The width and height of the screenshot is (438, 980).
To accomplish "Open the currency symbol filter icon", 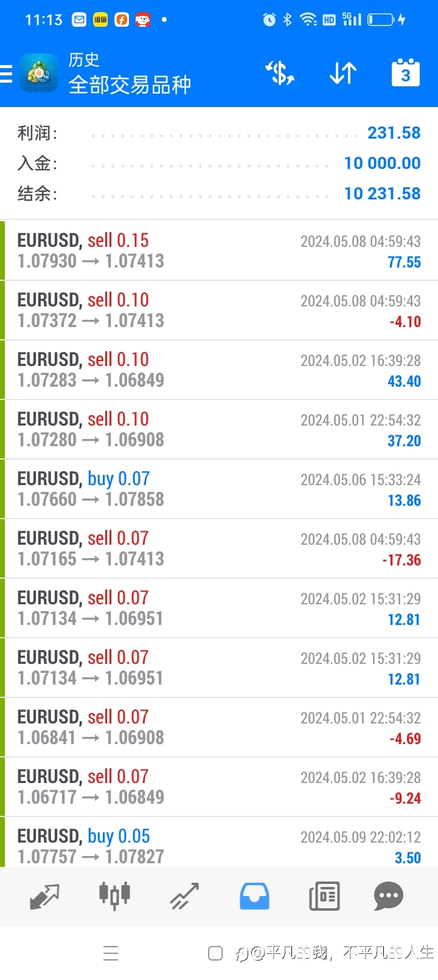I will pos(280,74).
